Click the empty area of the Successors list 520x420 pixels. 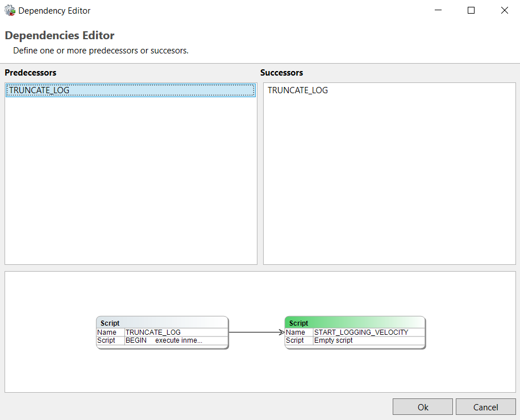(x=389, y=182)
